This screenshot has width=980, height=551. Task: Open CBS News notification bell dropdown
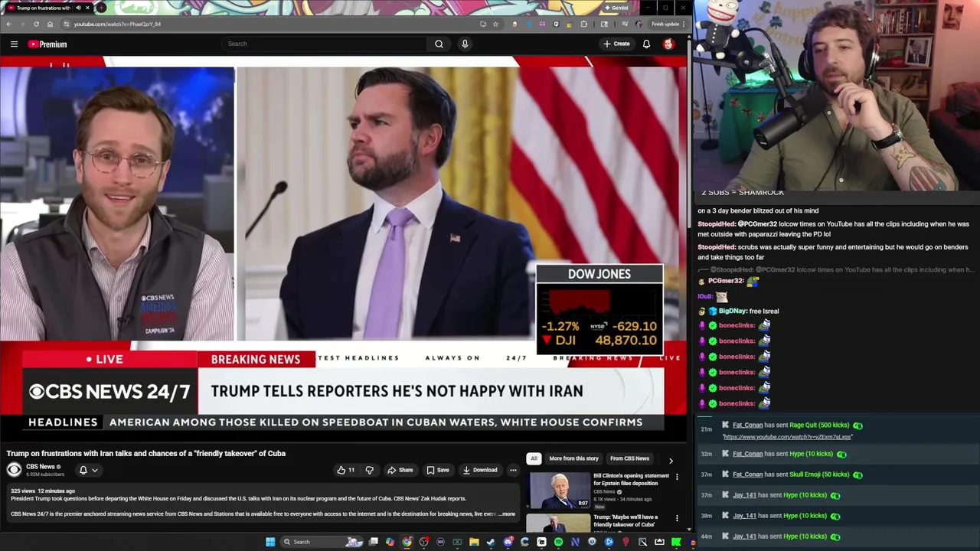pyautogui.click(x=88, y=470)
